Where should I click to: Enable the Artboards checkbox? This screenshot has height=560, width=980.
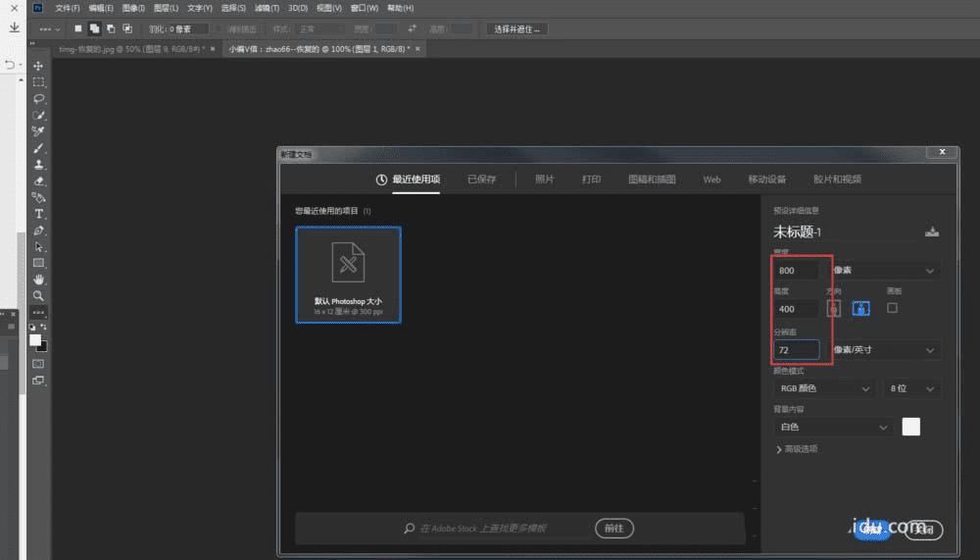[x=892, y=308]
